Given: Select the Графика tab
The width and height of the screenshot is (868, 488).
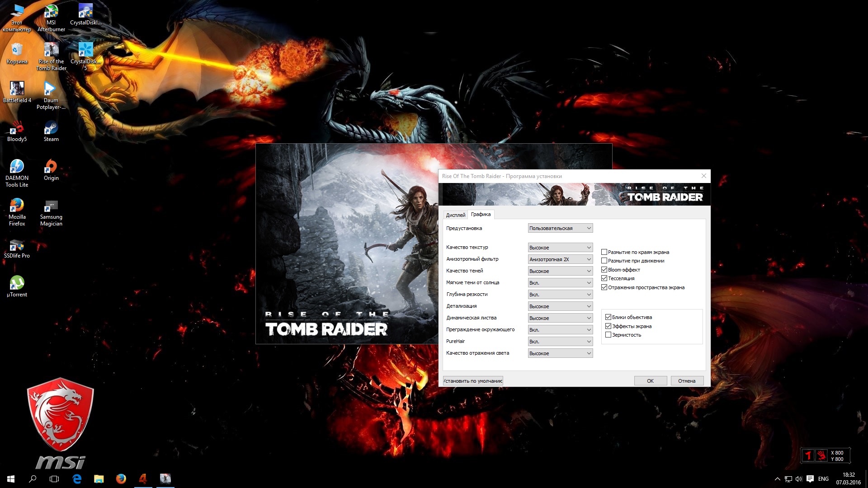Looking at the screenshot, I should [481, 214].
